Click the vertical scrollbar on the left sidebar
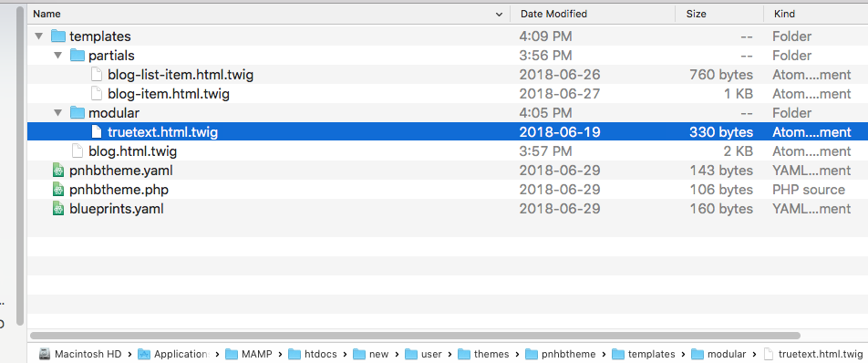Screen dimensions: 868x363 [20, 165]
